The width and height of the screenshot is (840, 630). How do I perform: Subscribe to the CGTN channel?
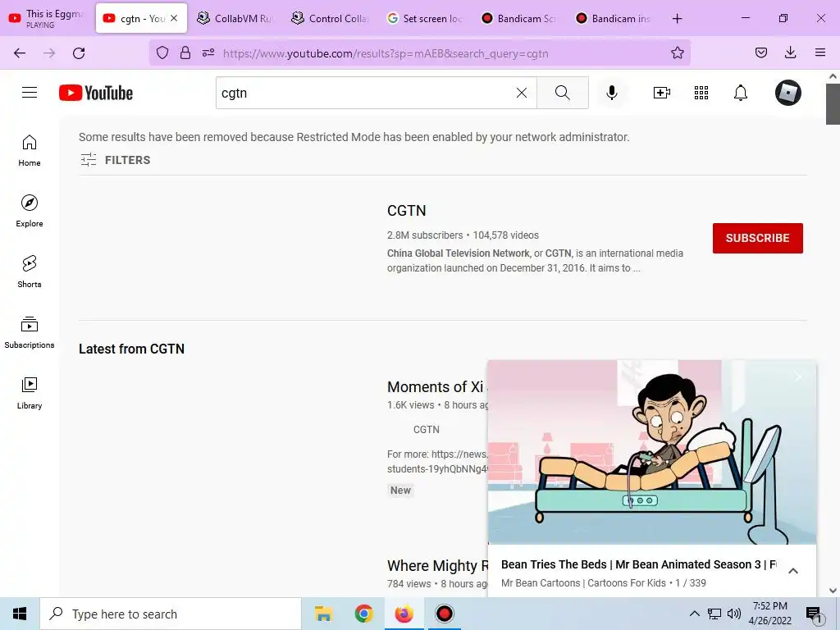click(x=757, y=238)
